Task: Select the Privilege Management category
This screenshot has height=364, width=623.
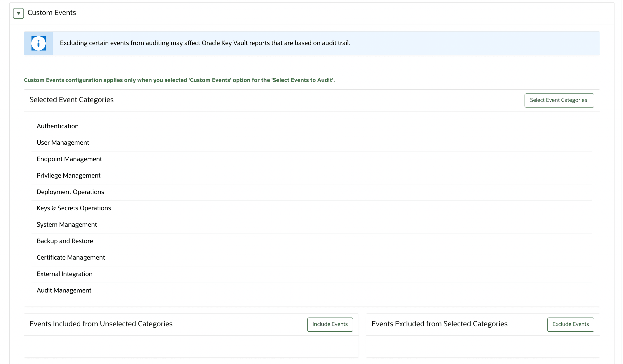Action: pyautogui.click(x=68, y=175)
